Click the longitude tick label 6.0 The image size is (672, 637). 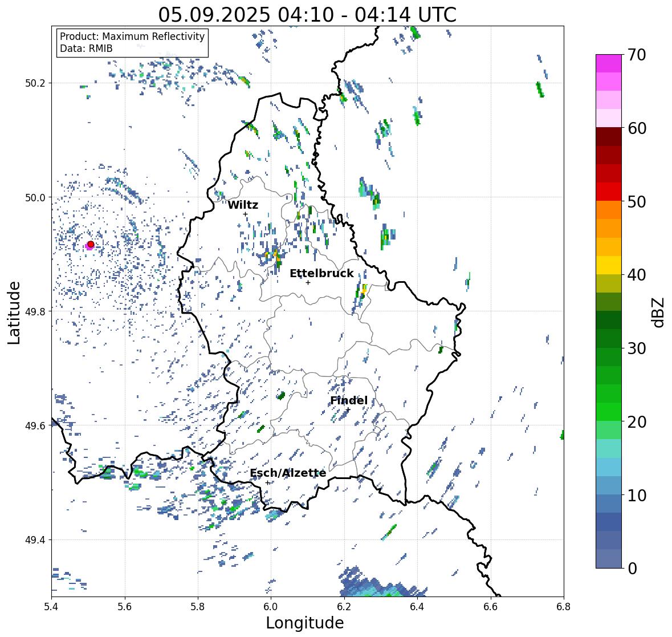coord(271,607)
